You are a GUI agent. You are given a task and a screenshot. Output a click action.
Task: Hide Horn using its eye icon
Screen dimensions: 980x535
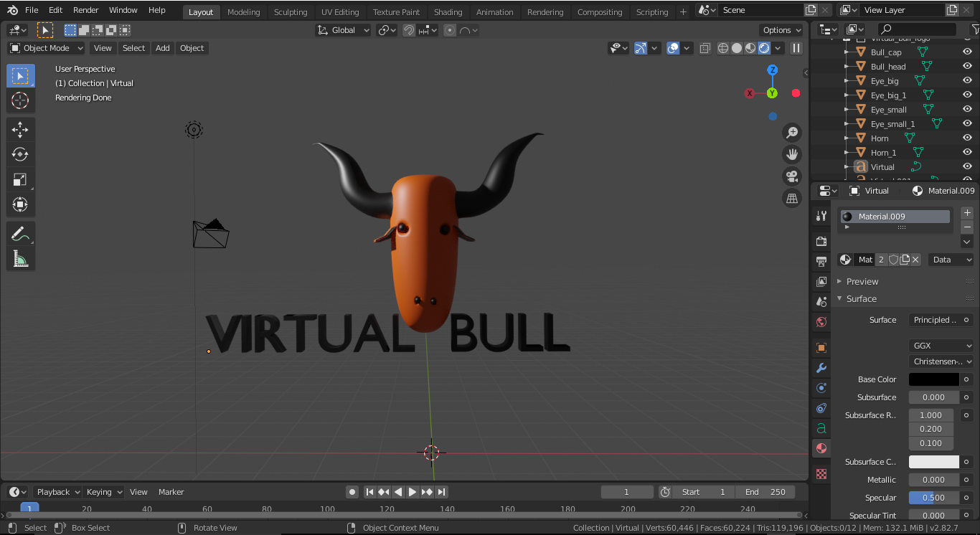[967, 138]
